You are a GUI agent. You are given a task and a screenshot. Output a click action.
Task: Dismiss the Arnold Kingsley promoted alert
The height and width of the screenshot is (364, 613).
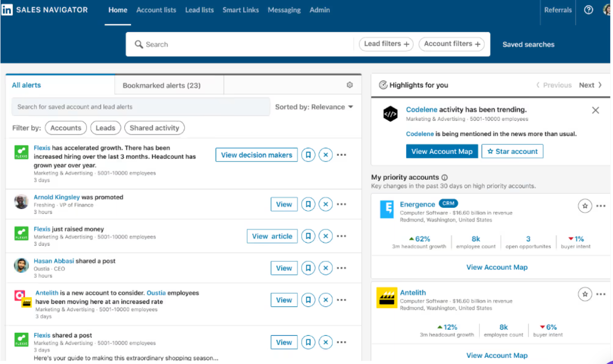click(326, 204)
